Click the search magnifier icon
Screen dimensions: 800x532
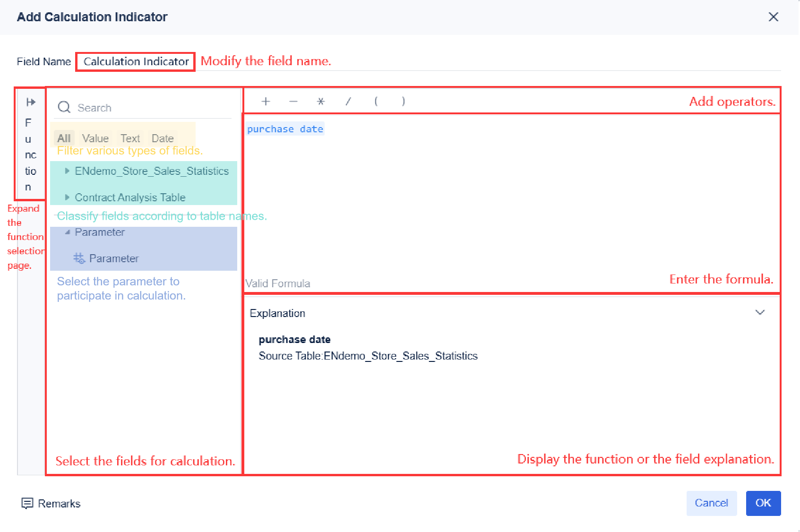64,107
